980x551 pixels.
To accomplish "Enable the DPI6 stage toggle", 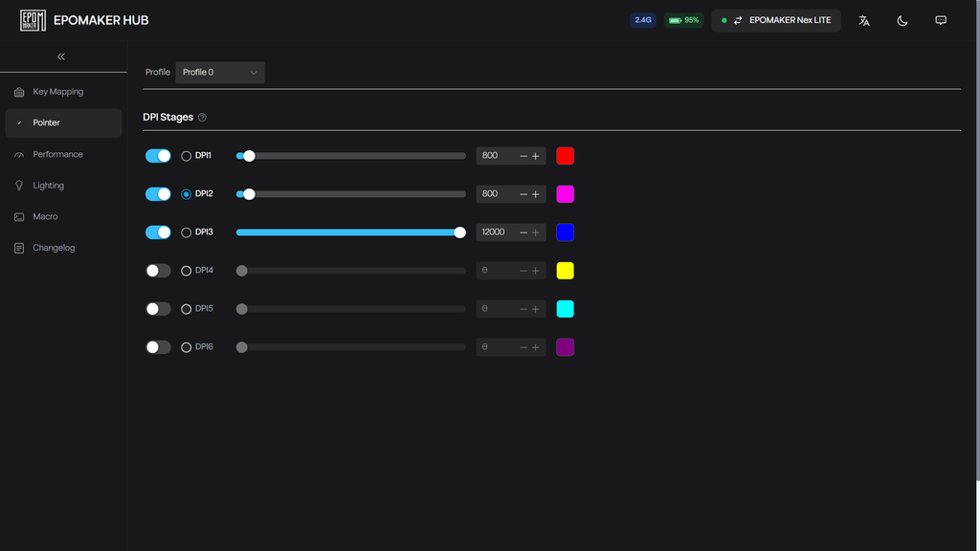I will pos(158,346).
